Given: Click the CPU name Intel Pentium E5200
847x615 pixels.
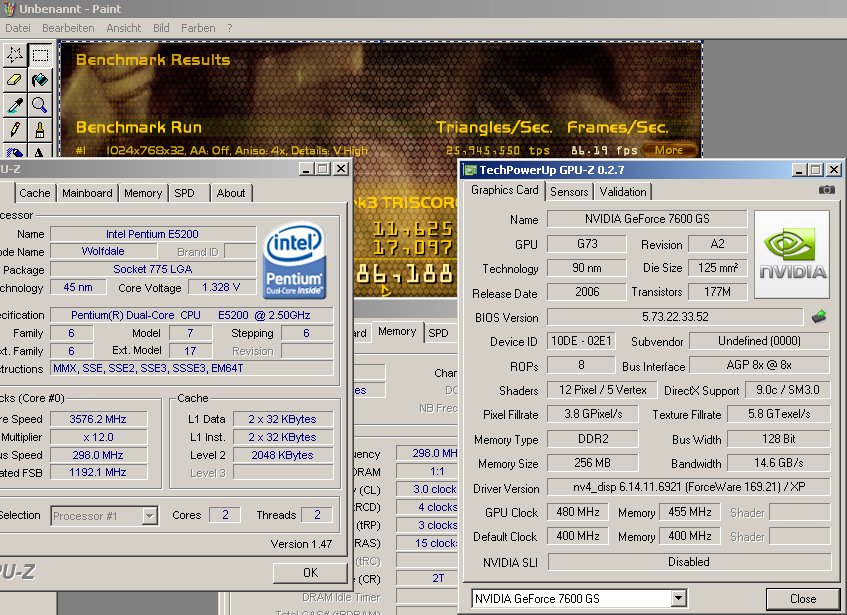Looking at the screenshot, I should pos(152,234).
